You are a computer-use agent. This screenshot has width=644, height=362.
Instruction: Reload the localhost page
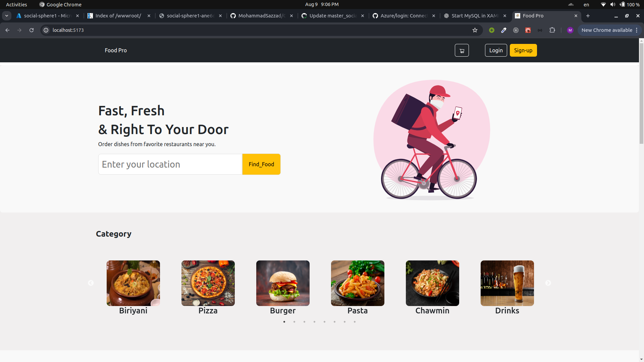(32, 30)
